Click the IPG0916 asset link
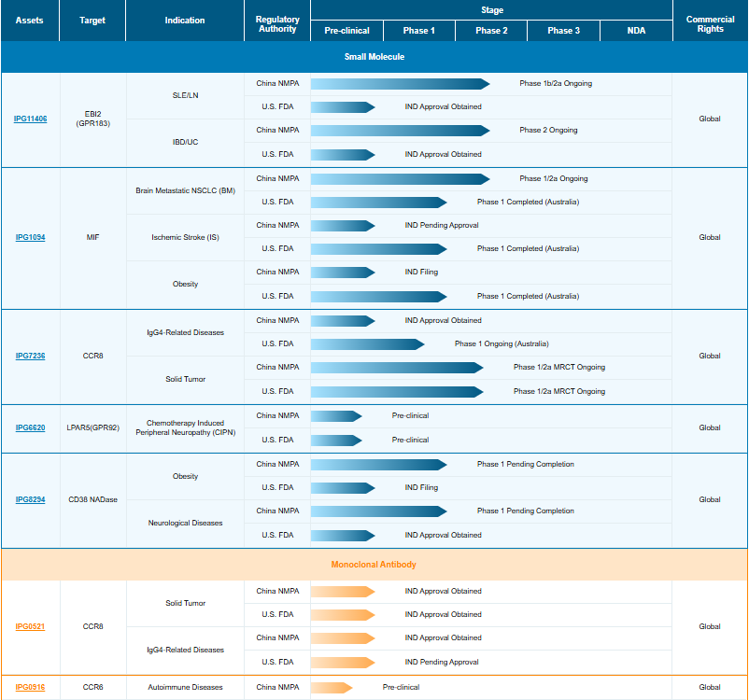This screenshot has width=749, height=700. pyautogui.click(x=30, y=688)
